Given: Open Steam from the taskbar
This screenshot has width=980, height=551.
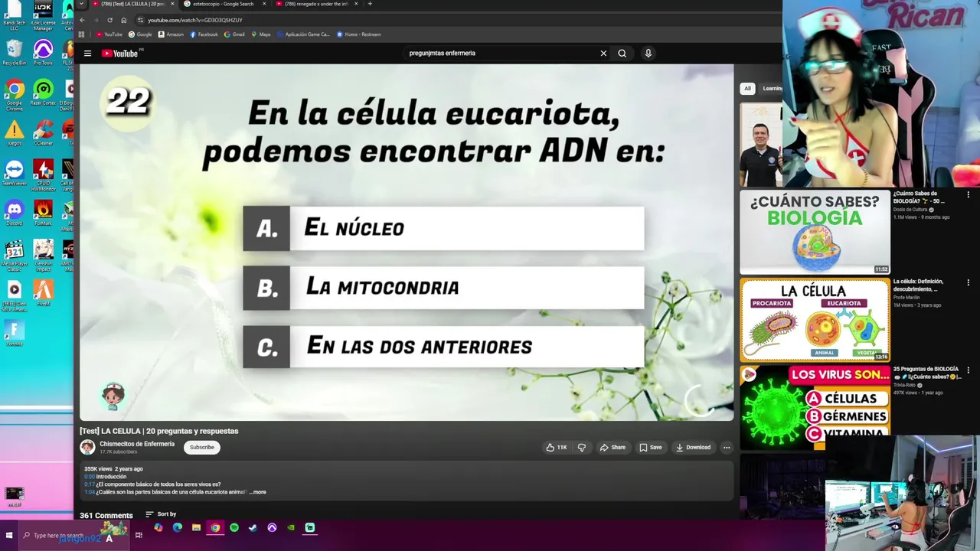Looking at the screenshot, I should click(x=253, y=528).
